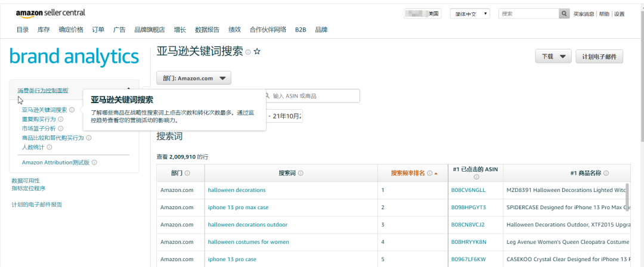The height and width of the screenshot is (267, 644).
Task: Click info icon beside 商品比较和替代购买行为
Action: pos(89,138)
